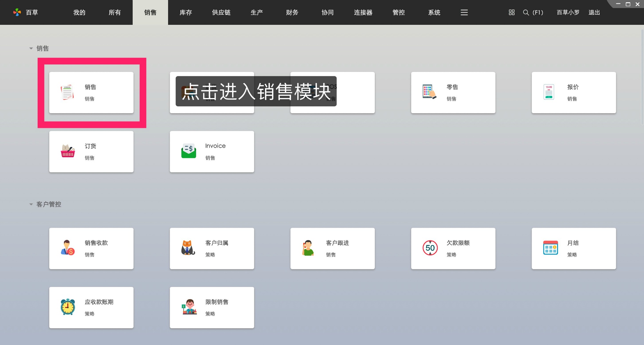
Task: Open the 欠款限额 debt limit module
Action: (453, 248)
